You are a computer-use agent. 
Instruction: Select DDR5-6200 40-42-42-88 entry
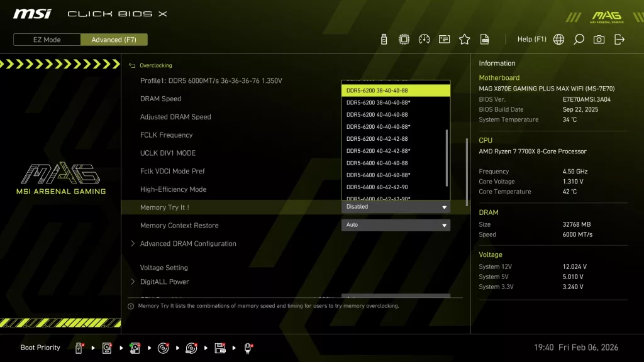tap(396, 138)
